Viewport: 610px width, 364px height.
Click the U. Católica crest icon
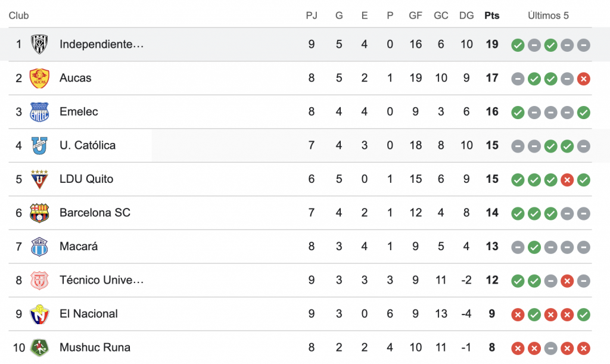39,145
